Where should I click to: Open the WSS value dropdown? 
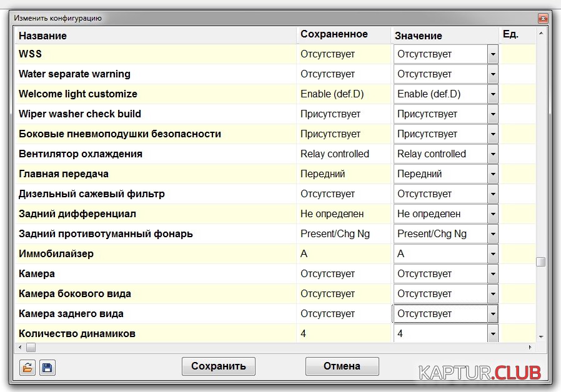[x=492, y=54]
